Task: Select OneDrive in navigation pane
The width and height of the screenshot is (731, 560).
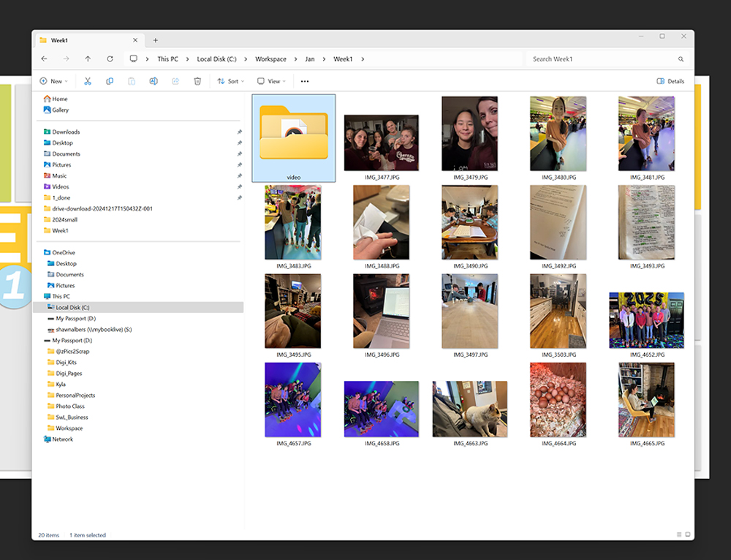Action: pyautogui.click(x=59, y=253)
